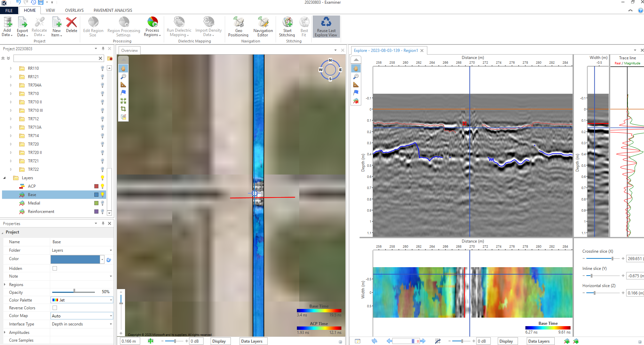This screenshot has width=644, height=345.
Task: Open Export Data in the ribbon
Action: (x=22, y=27)
